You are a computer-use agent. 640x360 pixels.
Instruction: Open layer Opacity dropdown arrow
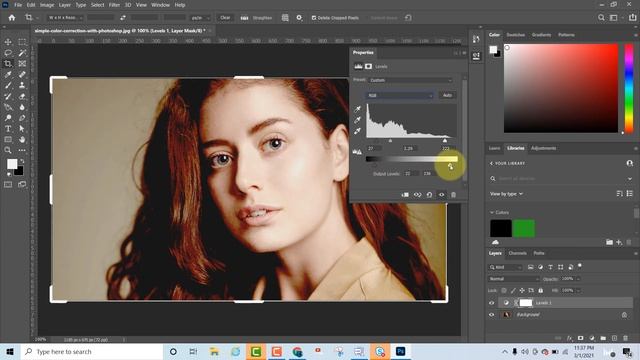pyautogui.click(x=578, y=279)
